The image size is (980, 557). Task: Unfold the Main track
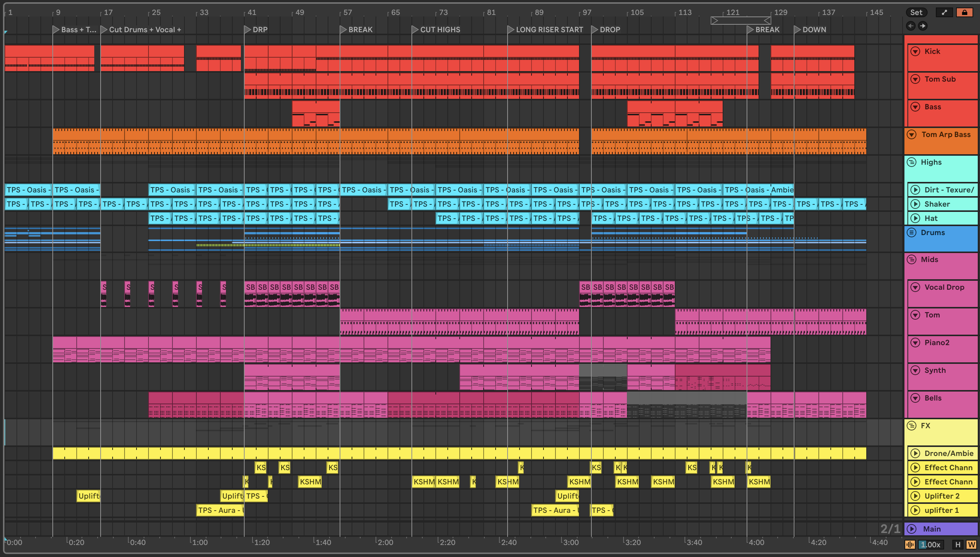tap(912, 529)
